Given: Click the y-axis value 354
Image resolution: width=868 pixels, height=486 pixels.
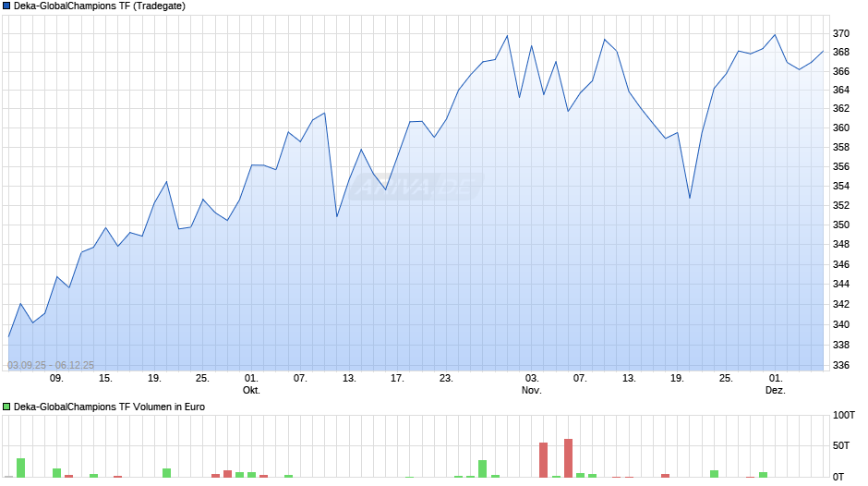Looking at the screenshot, I should [841, 187].
